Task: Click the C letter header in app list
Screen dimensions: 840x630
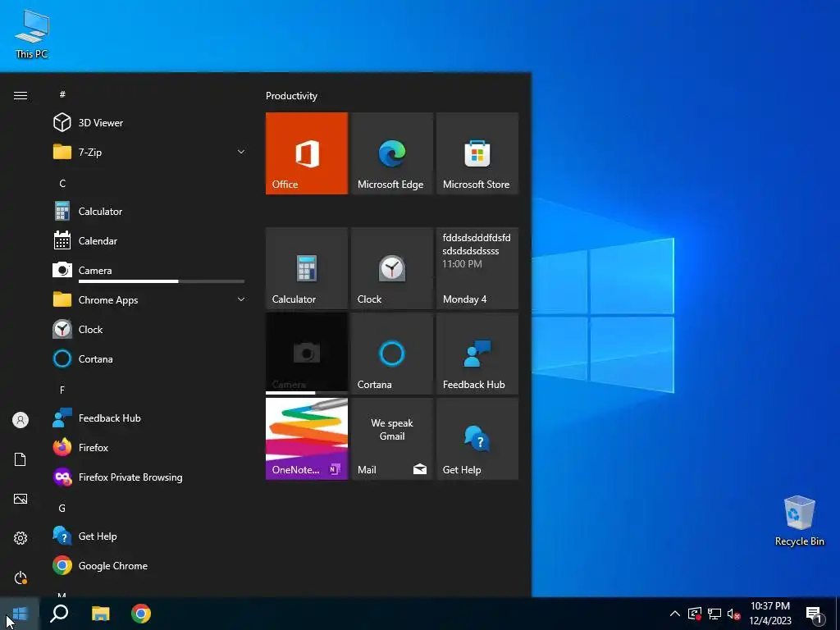Action: (62, 183)
